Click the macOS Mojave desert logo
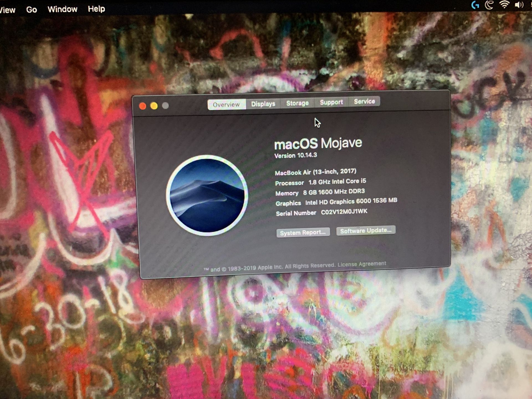 [207, 195]
